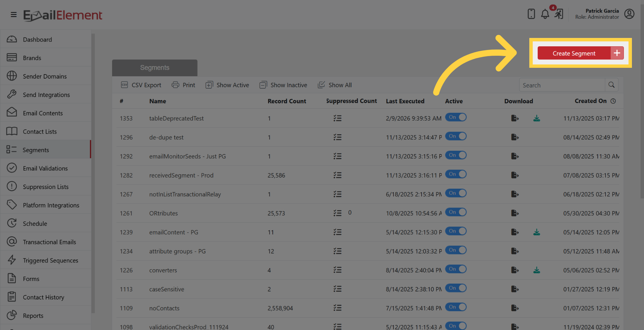Toggle Active switch for receivedSegment - Prod
Screen dimensions: 644x330
[x=456, y=174]
